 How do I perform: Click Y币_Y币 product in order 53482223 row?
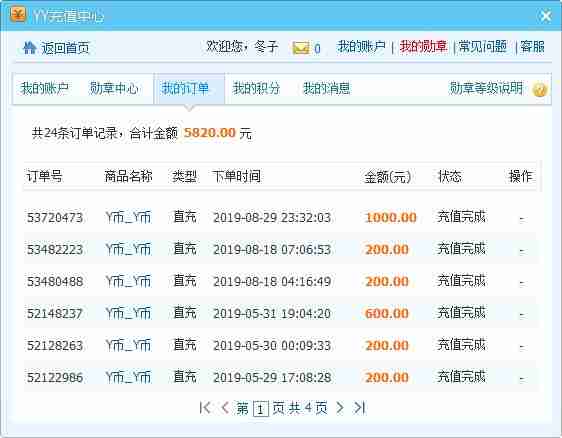[128, 249]
